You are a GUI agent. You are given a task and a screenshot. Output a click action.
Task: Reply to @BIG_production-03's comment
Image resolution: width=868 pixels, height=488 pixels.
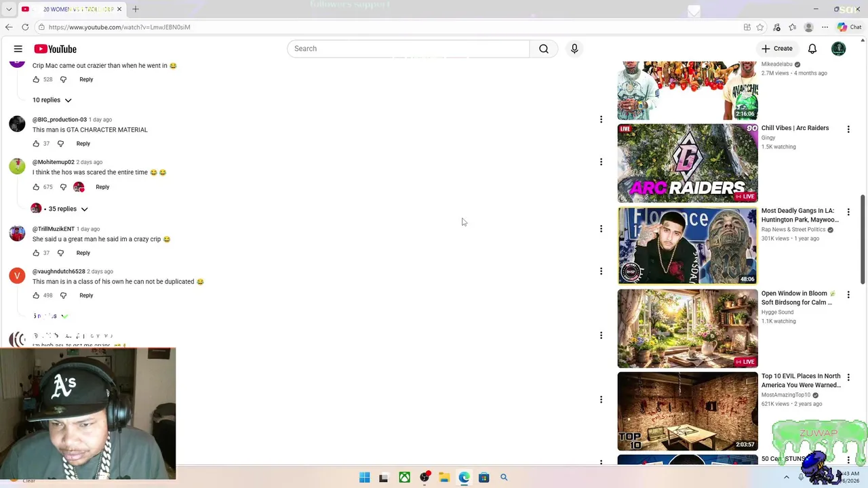pyautogui.click(x=83, y=144)
